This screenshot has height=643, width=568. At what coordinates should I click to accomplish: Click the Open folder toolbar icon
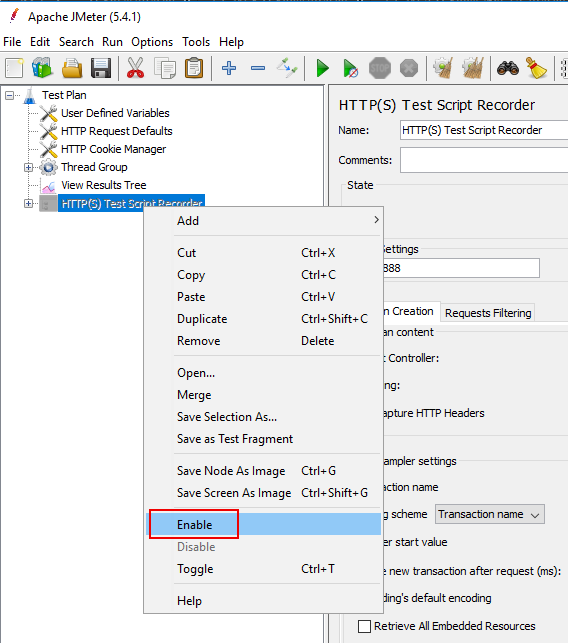point(72,68)
